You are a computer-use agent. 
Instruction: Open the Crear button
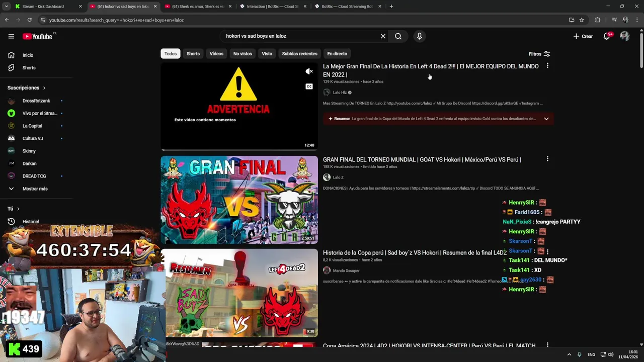583,36
